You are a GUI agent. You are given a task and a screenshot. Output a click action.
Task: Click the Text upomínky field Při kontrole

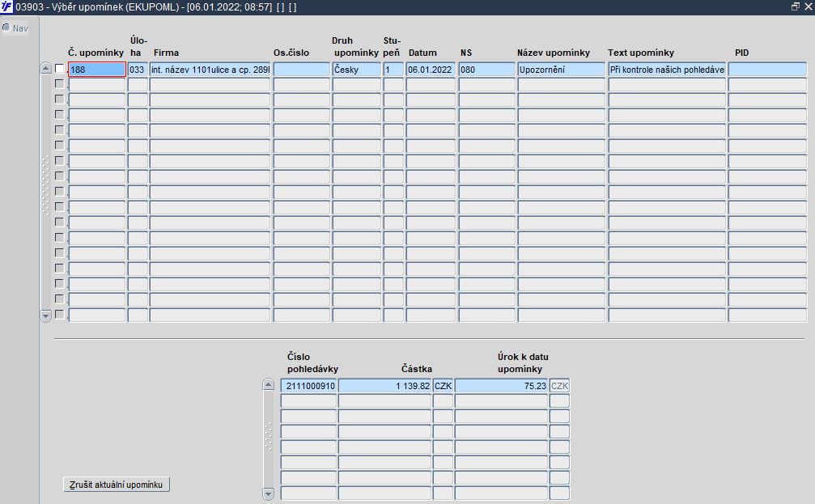pos(667,69)
